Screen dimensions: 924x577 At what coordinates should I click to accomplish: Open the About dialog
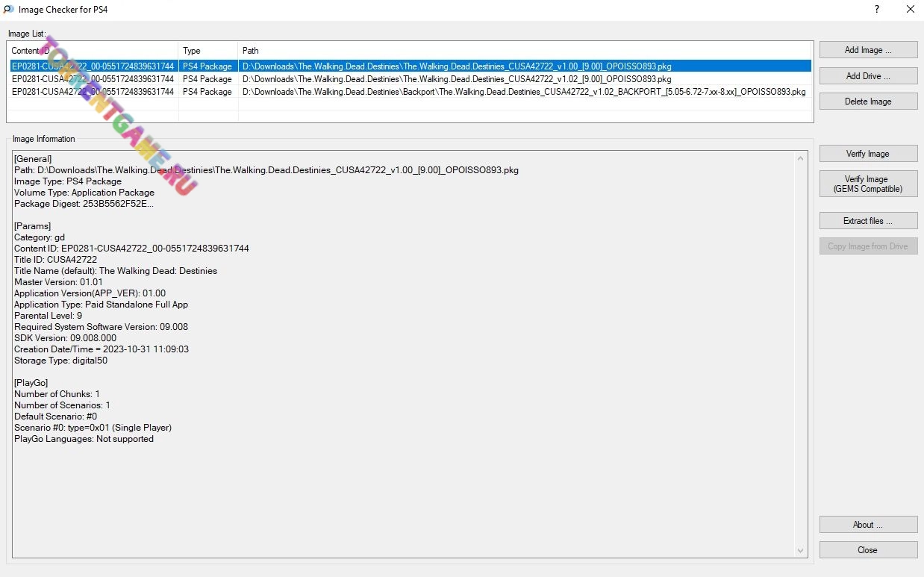pyautogui.click(x=868, y=525)
